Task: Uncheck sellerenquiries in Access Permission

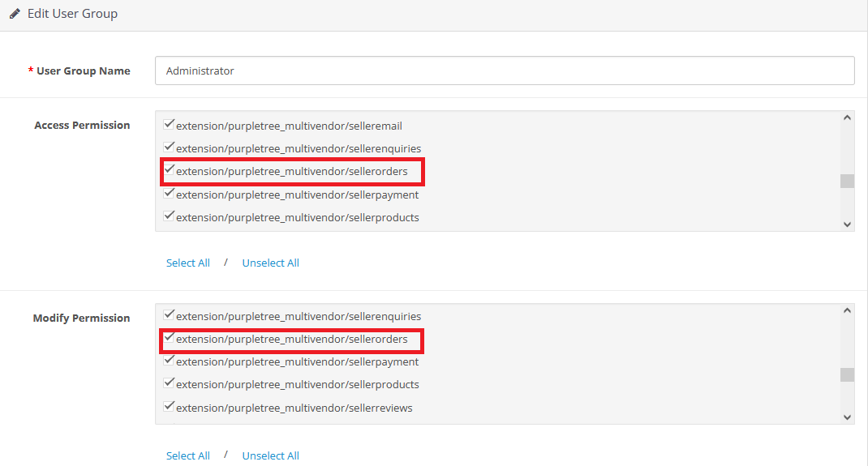Action: pyautogui.click(x=169, y=147)
